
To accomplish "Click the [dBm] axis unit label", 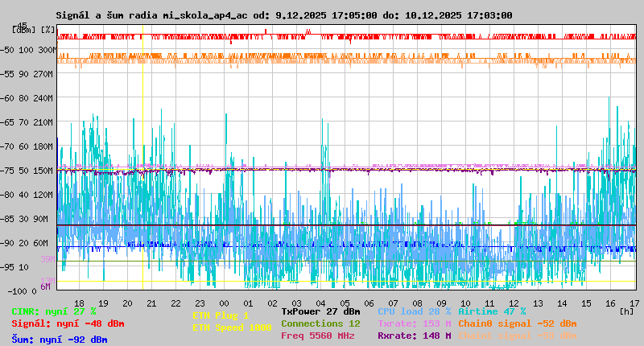I will (x=23, y=29).
